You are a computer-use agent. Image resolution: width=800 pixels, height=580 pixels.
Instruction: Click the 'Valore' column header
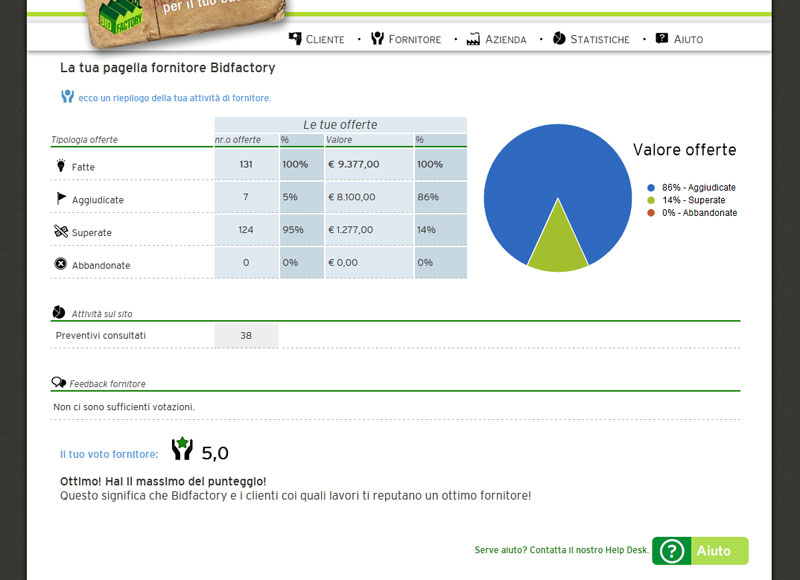click(x=339, y=140)
